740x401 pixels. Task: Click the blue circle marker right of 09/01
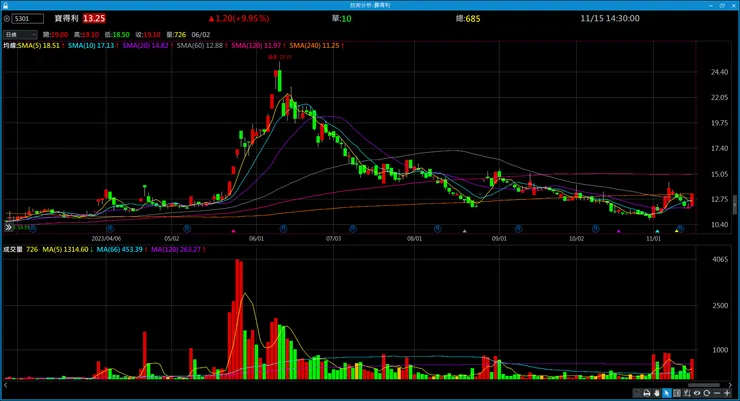518,228
